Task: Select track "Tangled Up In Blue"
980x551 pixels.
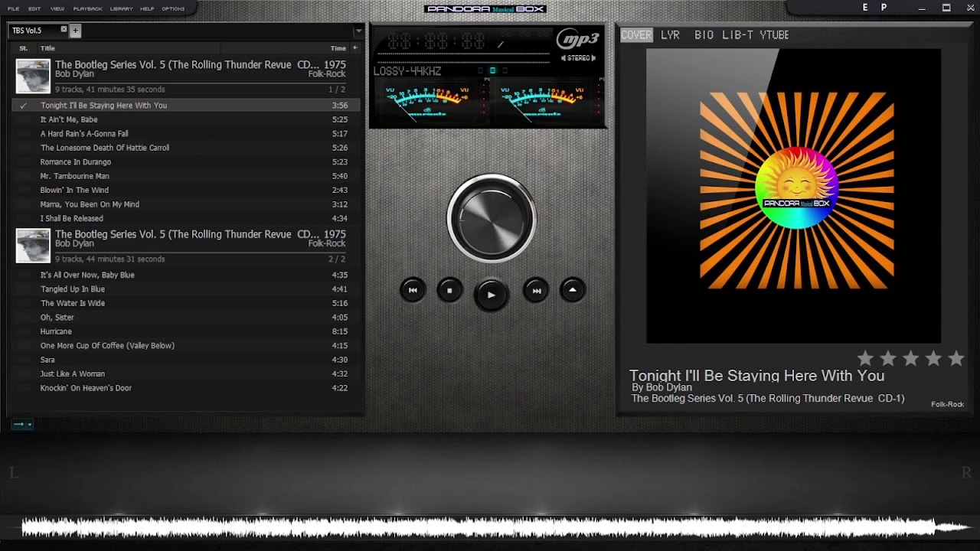Action: click(x=186, y=289)
